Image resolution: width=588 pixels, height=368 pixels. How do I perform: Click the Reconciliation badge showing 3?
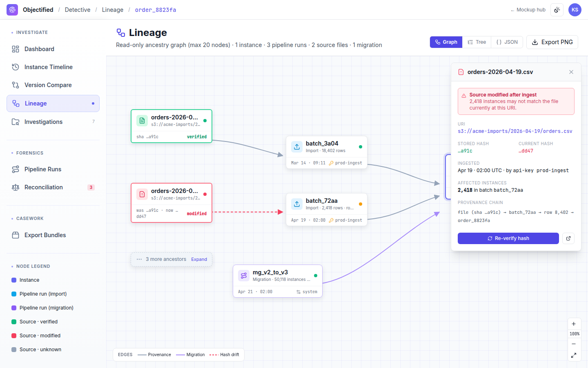click(91, 187)
